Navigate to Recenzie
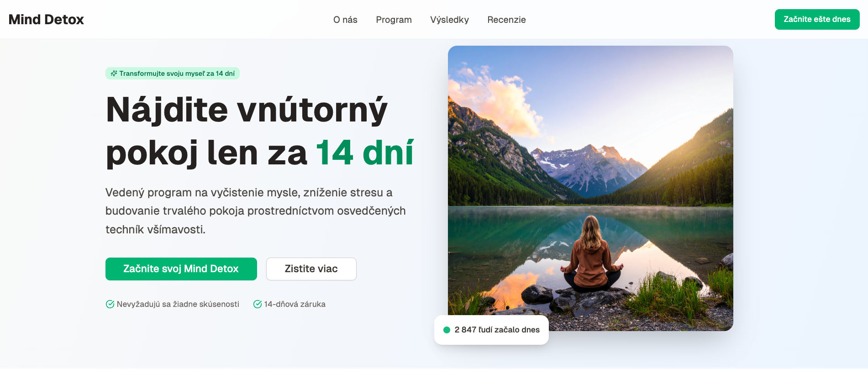 506,20
